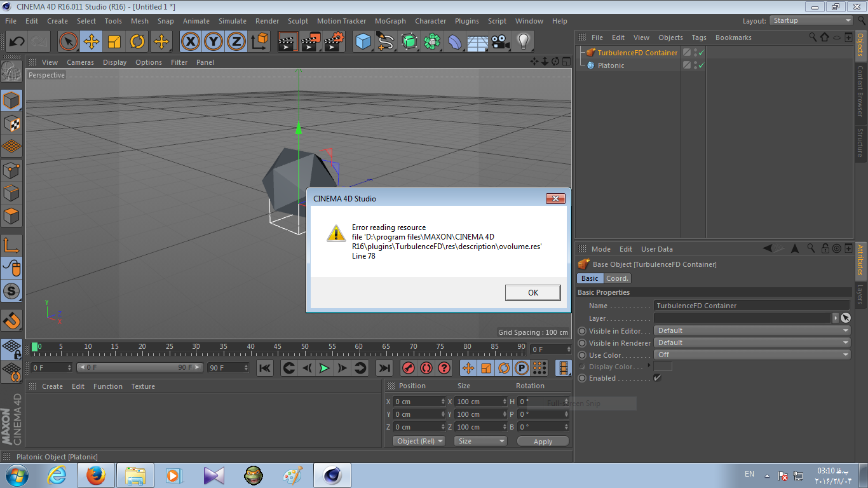Viewport: 868px width, 488px height.
Task: Click Apply button in coordinates
Action: point(543,441)
